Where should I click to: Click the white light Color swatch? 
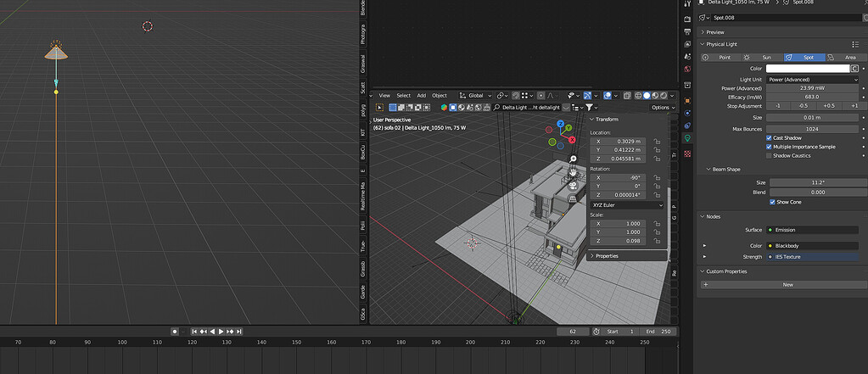(x=808, y=69)
